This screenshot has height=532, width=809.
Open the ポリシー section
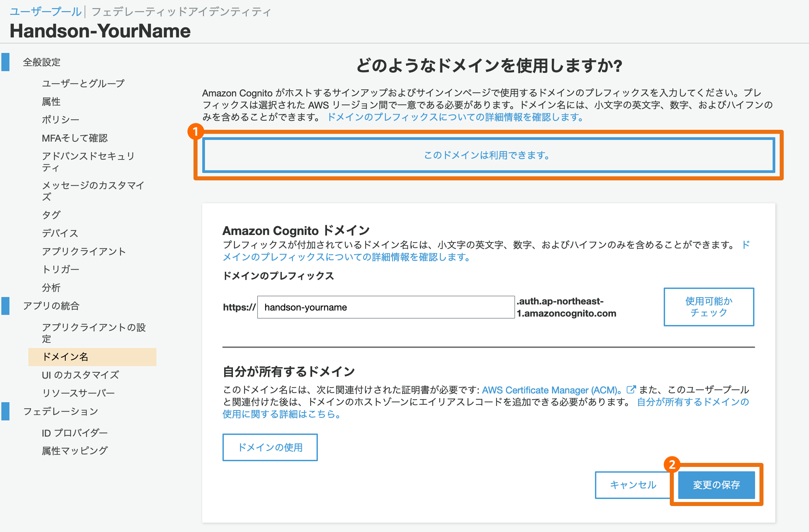click(x=60, y=120)
